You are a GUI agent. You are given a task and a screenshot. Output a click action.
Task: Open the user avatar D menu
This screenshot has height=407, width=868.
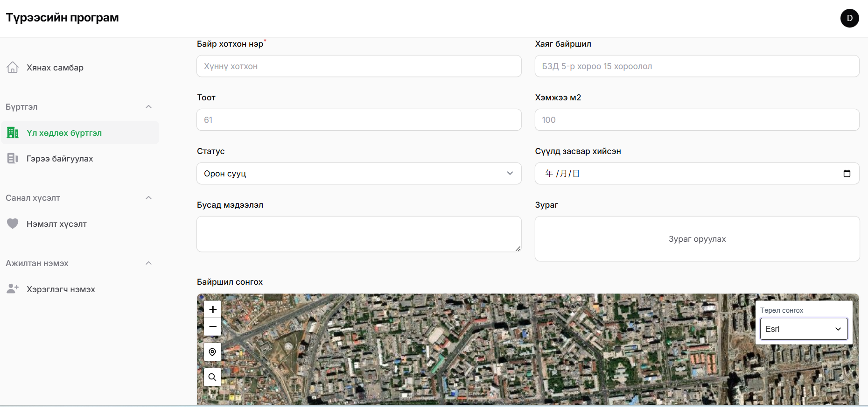[x=849, y=18]
